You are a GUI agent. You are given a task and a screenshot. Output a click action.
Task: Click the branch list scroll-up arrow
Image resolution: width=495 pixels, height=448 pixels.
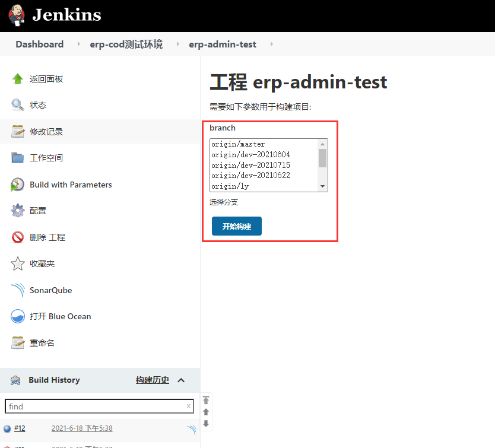322,144
